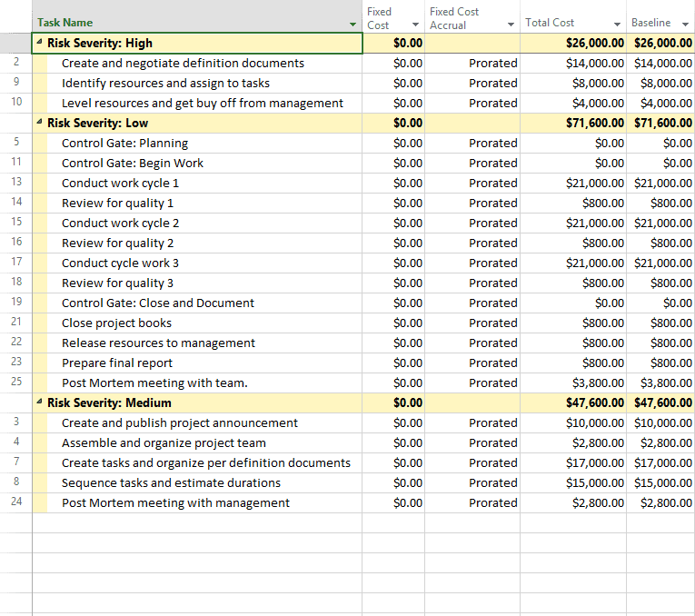Click 'Review for quality 2' task
Viewport: 695px width, 616px height.
[117, 243]
